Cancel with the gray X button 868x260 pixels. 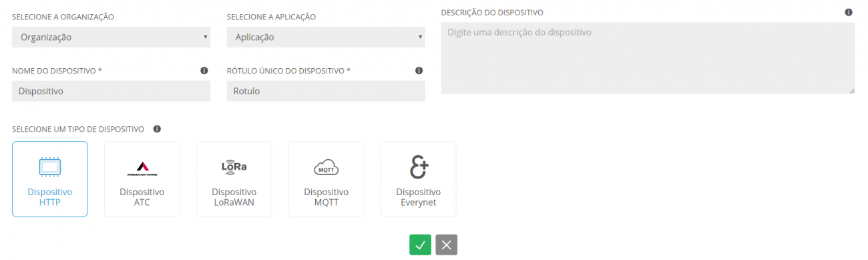tap(446, 245)
